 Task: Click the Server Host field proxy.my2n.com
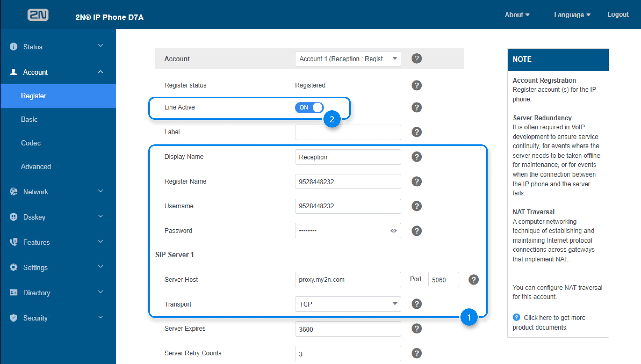click(x=348, y=279)
